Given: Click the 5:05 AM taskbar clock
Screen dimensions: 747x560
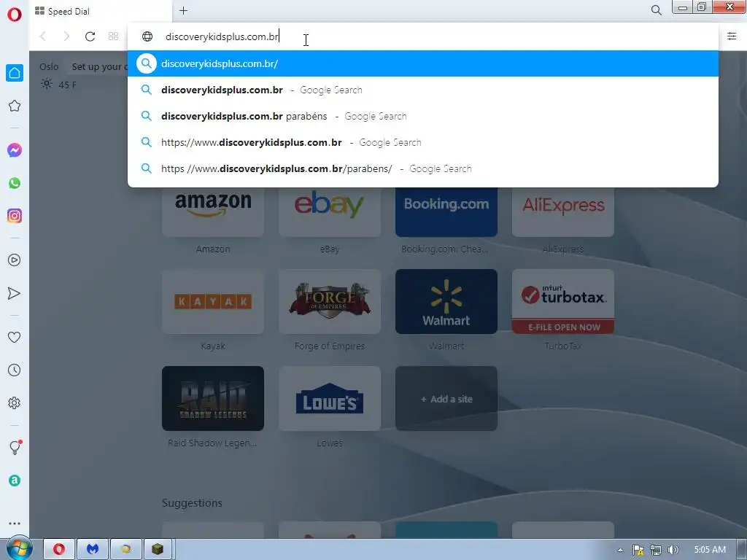Looking at the screenshot, I should (x=710, y=550).
